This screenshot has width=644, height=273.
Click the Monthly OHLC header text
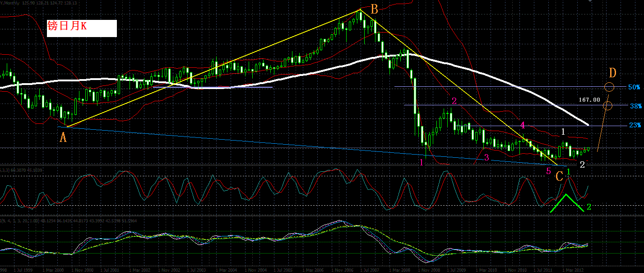37,3
